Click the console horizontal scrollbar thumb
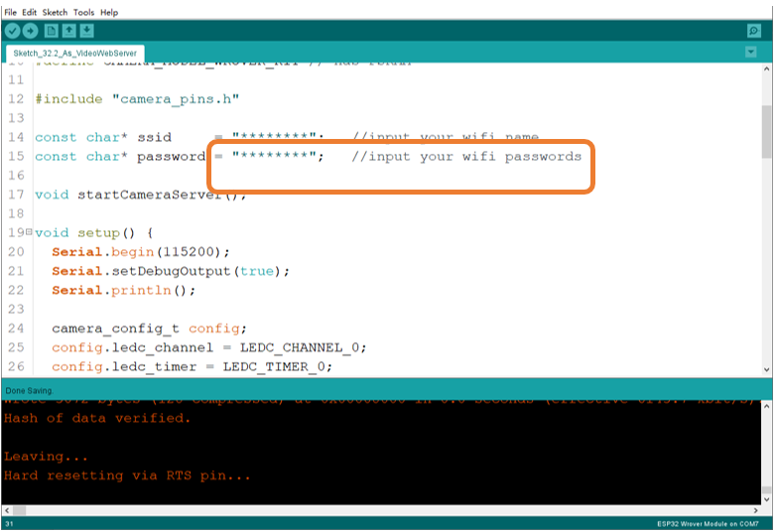The height and width of the screenshot is (532, 776). (x=19, y=510)
